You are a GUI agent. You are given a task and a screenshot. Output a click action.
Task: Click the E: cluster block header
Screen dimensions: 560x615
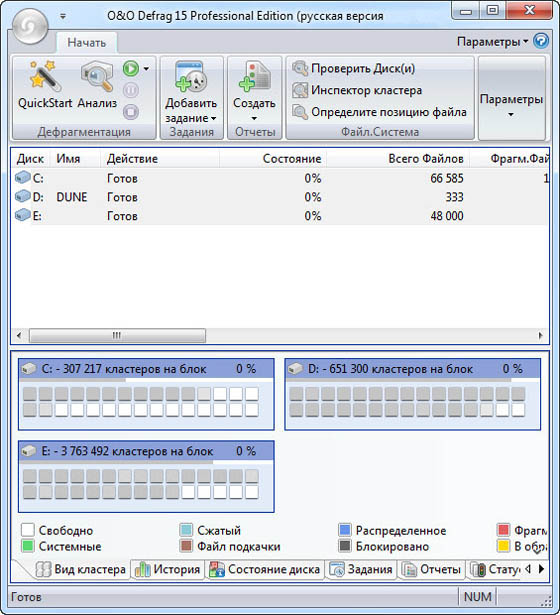[146, 451]
